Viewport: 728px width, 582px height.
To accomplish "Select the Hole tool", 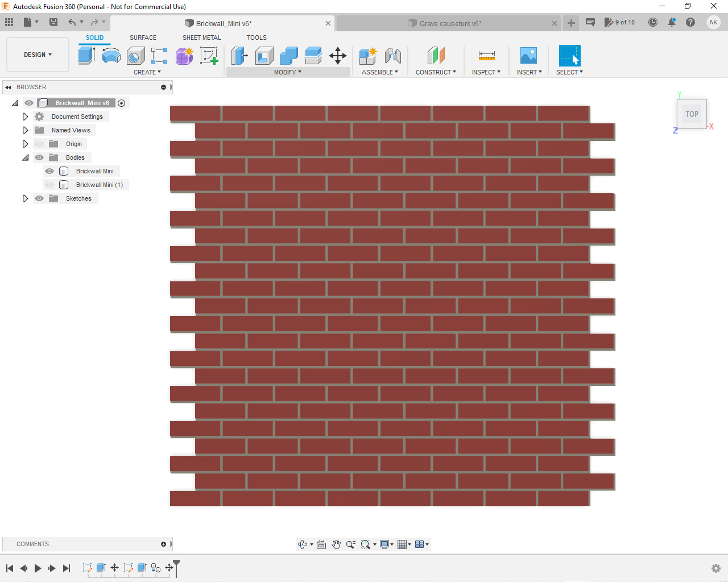I will click(x=135, y=56).
